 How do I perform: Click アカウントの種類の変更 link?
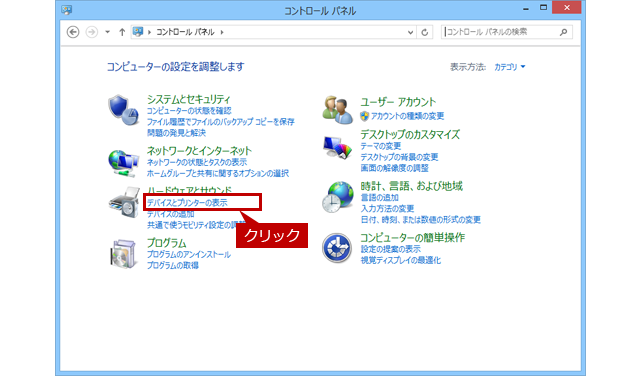click(x=407, y=116)
